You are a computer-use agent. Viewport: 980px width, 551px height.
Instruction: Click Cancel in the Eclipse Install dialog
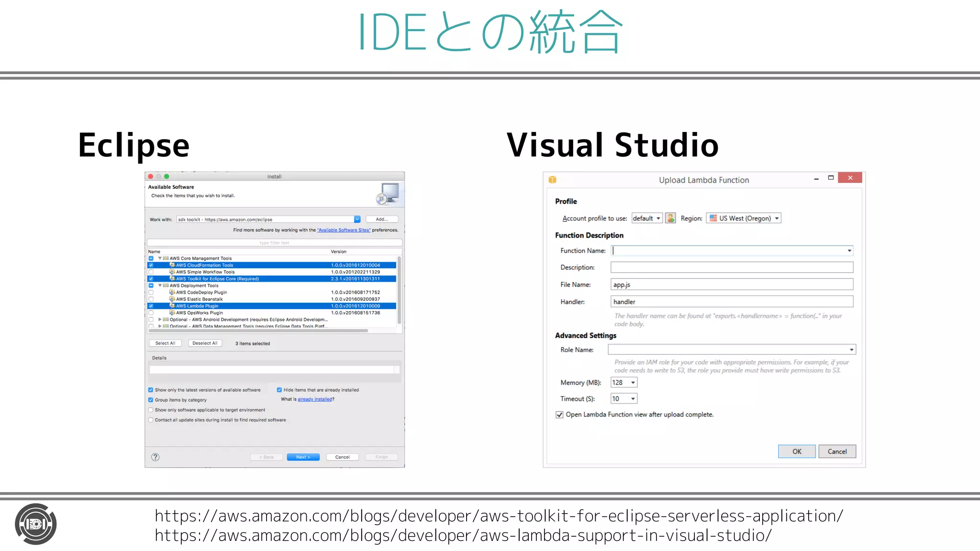coord(342,457)
